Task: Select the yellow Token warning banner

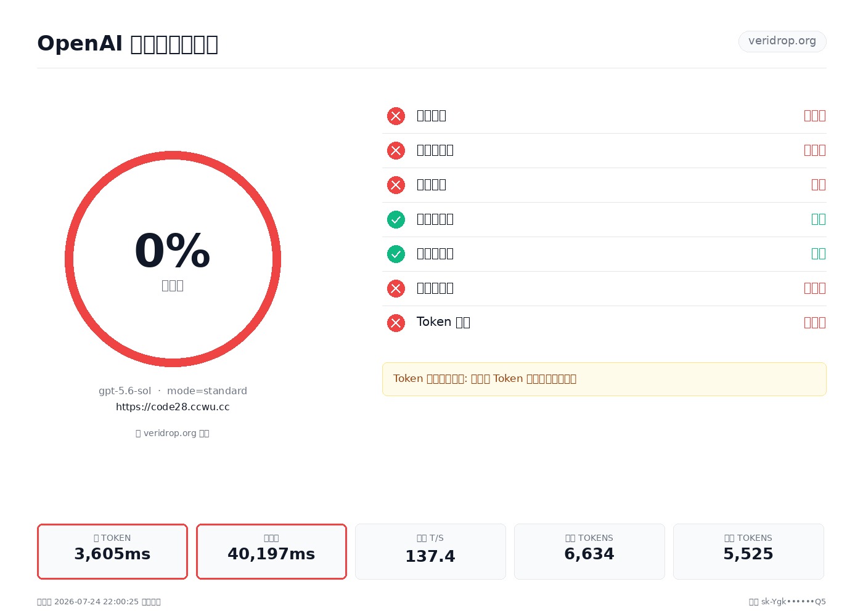Action: [x=604, y=379]
